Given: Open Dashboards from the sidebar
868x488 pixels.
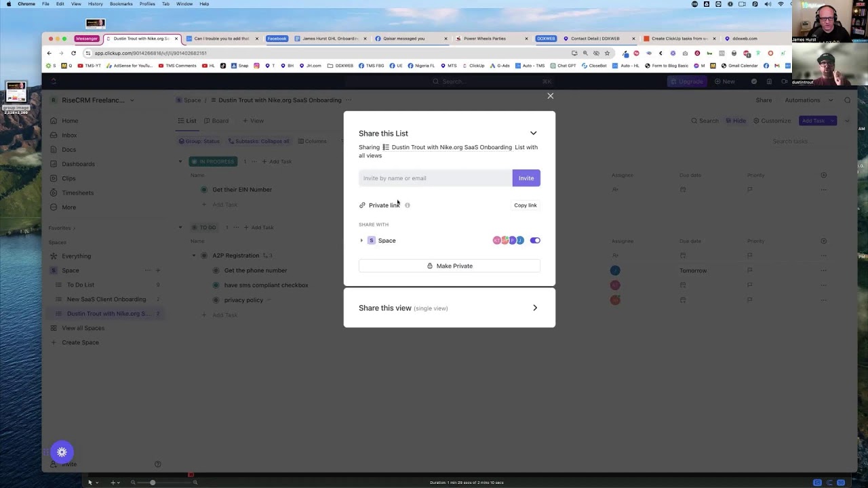Looking at the screenshot, I should 78,163.
